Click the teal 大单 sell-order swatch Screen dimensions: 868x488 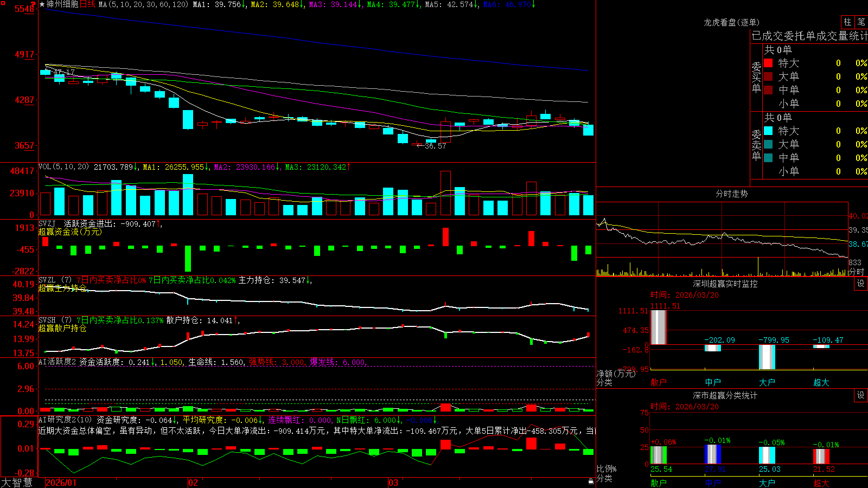768,144
